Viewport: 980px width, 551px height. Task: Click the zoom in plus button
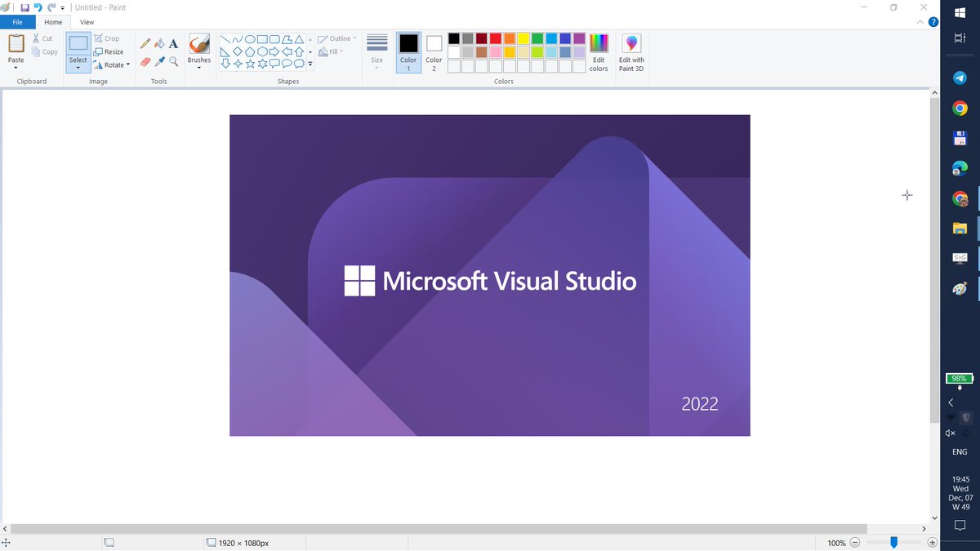point(932,543)
